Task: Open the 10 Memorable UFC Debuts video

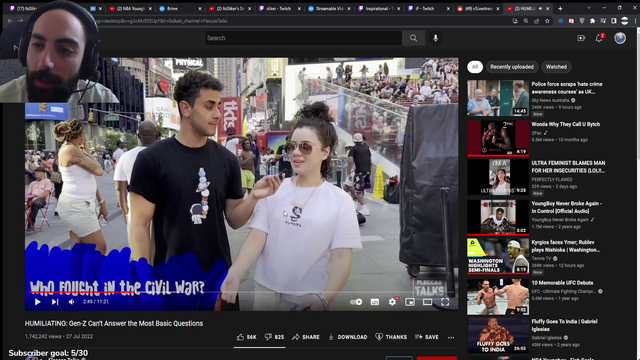Action: tap(498, 297)
